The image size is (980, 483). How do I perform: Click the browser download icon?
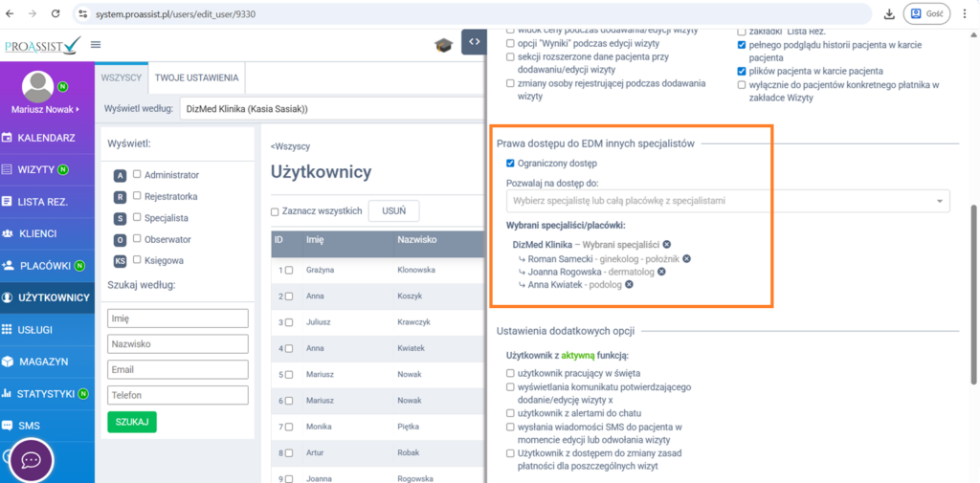889,14
